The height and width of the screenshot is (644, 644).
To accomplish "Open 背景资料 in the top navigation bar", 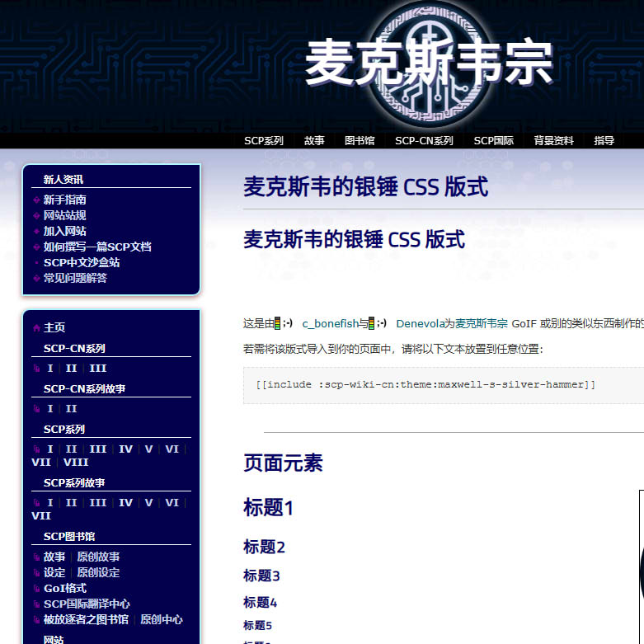I will point(553,141).
